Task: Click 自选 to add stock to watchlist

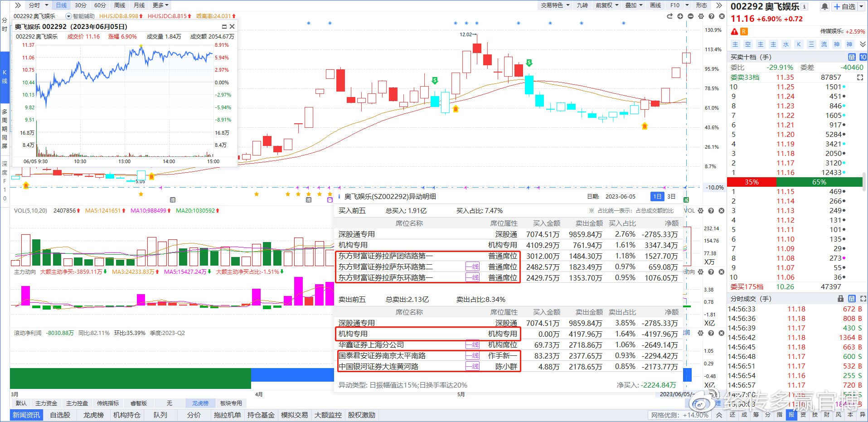Action: click(844, 6)
